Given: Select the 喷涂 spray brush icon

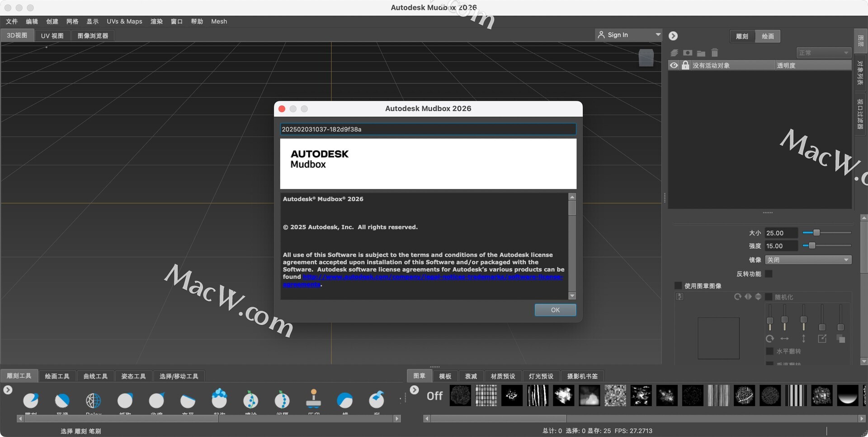Looking at the screenshot, I should (250, 399).
